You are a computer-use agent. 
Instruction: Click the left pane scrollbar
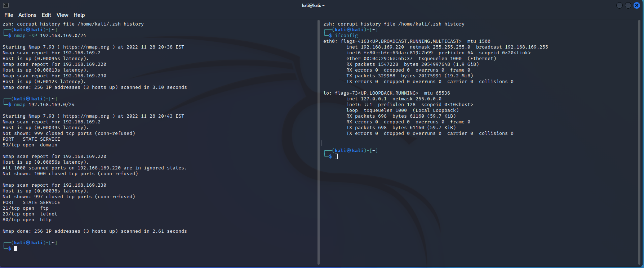(318, 142)
